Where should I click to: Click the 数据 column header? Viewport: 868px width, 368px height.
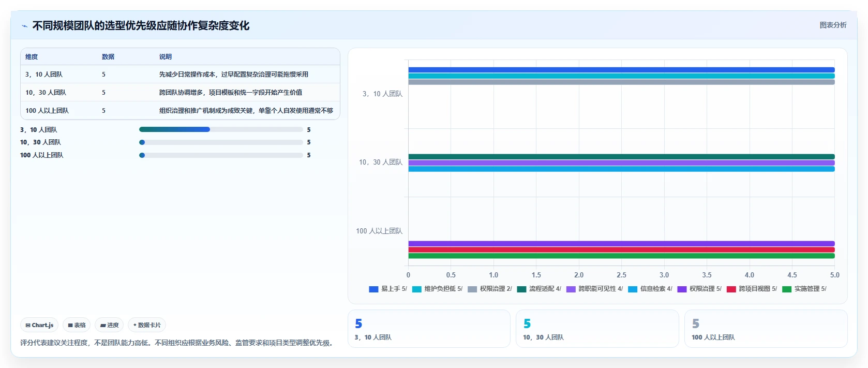[x=108, y=57]
